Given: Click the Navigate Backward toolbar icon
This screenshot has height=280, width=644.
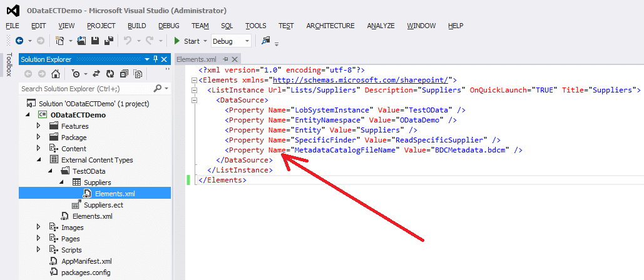Looking at the screenshot, I should point(19,41).
